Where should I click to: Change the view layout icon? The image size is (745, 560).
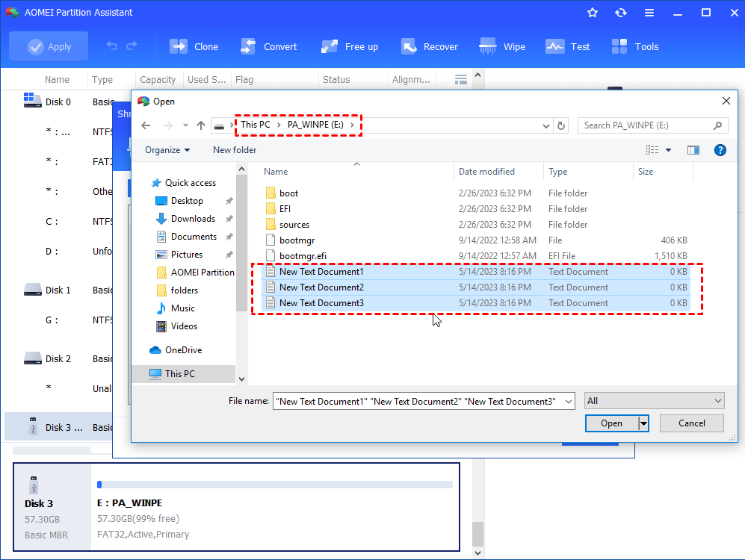coord(652,150)
